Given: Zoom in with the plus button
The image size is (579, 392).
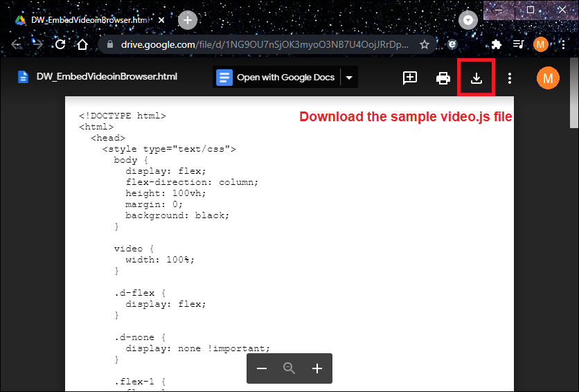Looking at the screenshot, I should (317, 368).
